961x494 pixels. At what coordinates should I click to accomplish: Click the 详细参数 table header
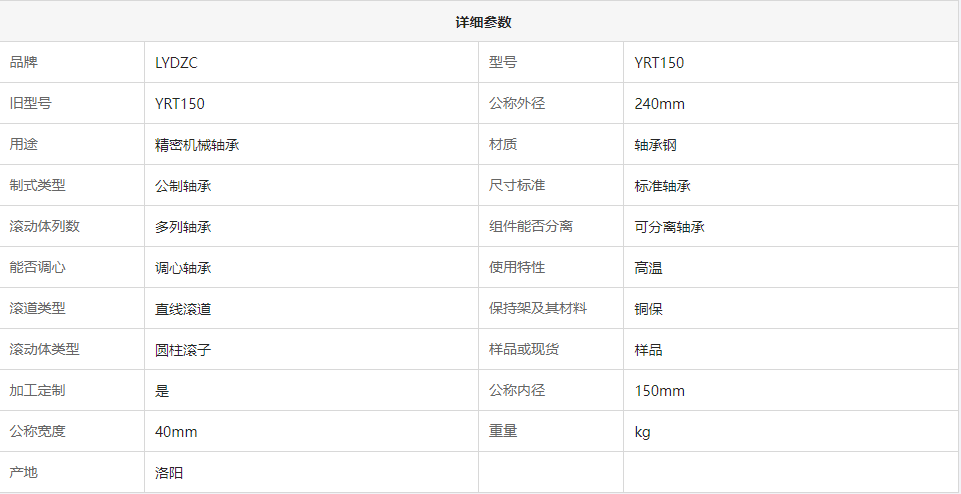click(x=484, y=22)
